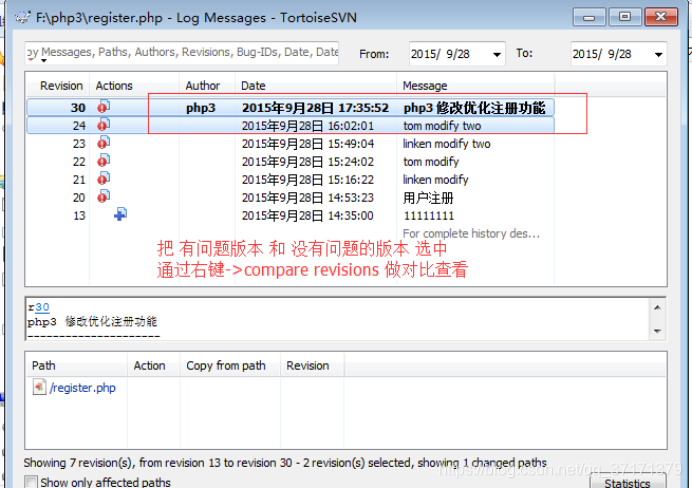This screenshot has height=488, width=692.
Task: Click date 14:53:23 of revision 20
Action: point(308,198)
